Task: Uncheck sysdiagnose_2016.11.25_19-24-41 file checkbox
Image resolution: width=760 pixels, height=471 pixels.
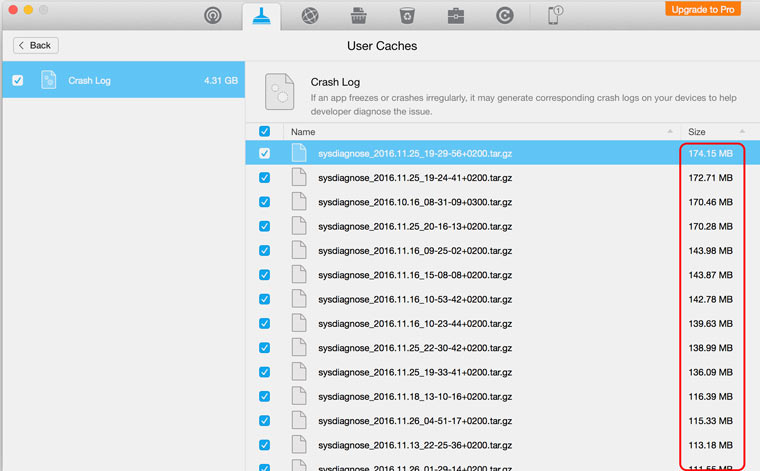Action: coord(264,177)
